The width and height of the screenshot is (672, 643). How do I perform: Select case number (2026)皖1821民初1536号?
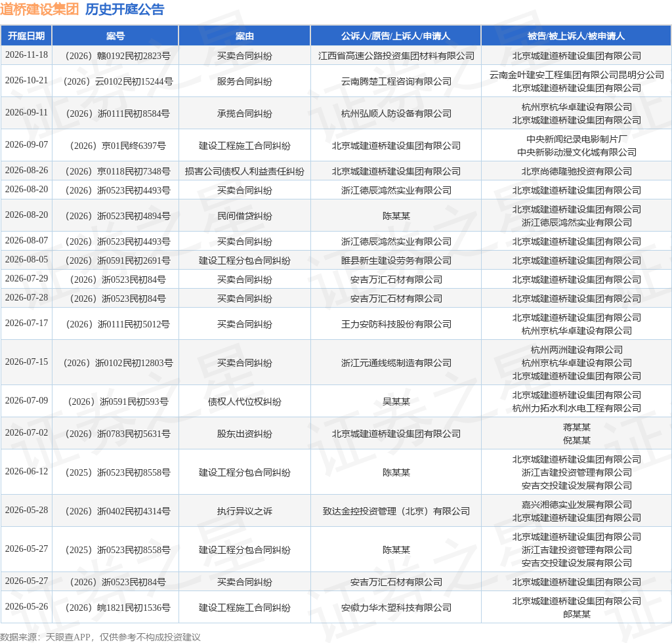tap(117, 608)
